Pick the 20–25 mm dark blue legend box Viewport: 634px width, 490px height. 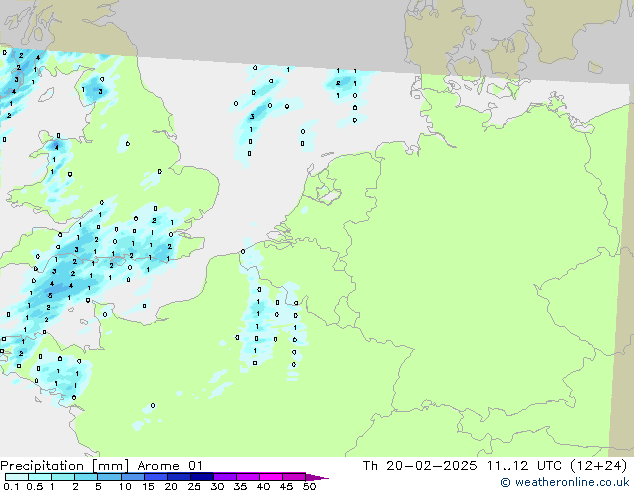click(178, 477)
